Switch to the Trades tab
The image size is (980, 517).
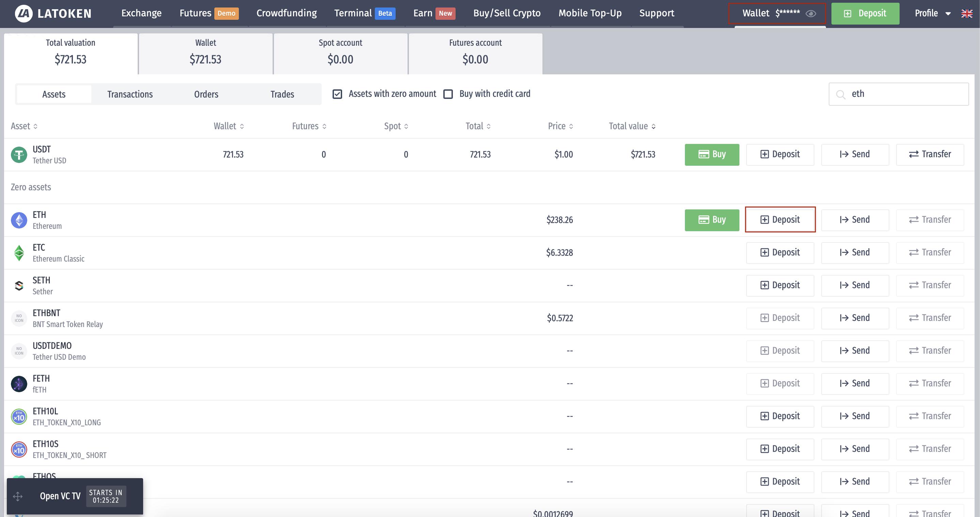(x=282, y=94)
